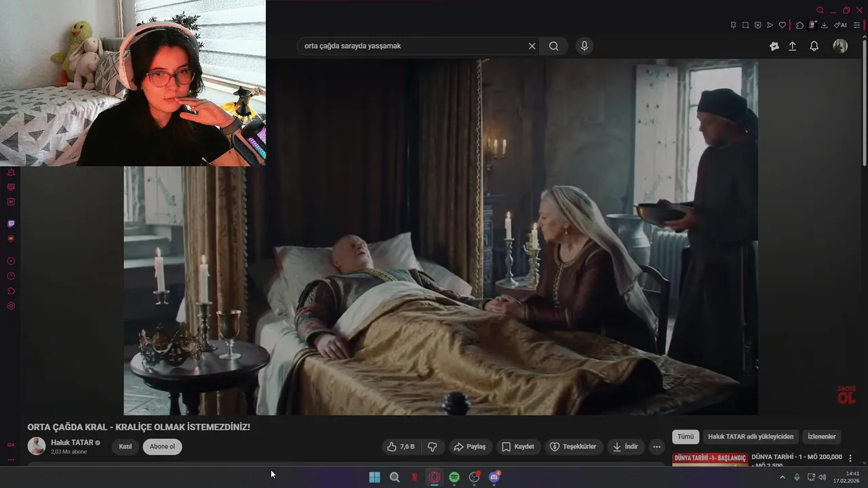Click the Opera pin icon in toolbar
This screenshot has width=868, height=488.
click(733, 25)
